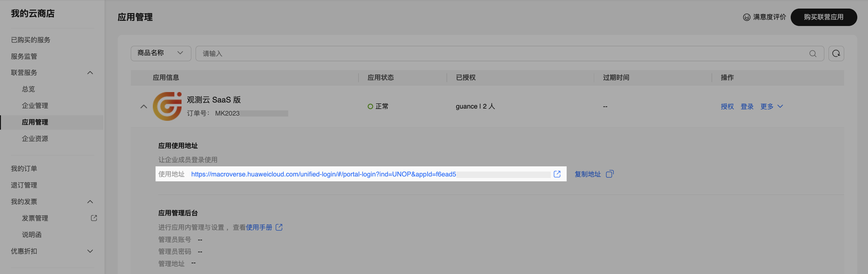The height and width of the screenshot is (274, 868).
Task: Click the 购买联营应用 button
Action: pyautogui.click(x=823, y=17)
